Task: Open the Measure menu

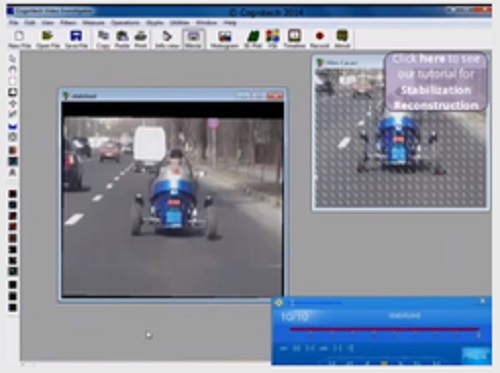Action: point(94,23)
